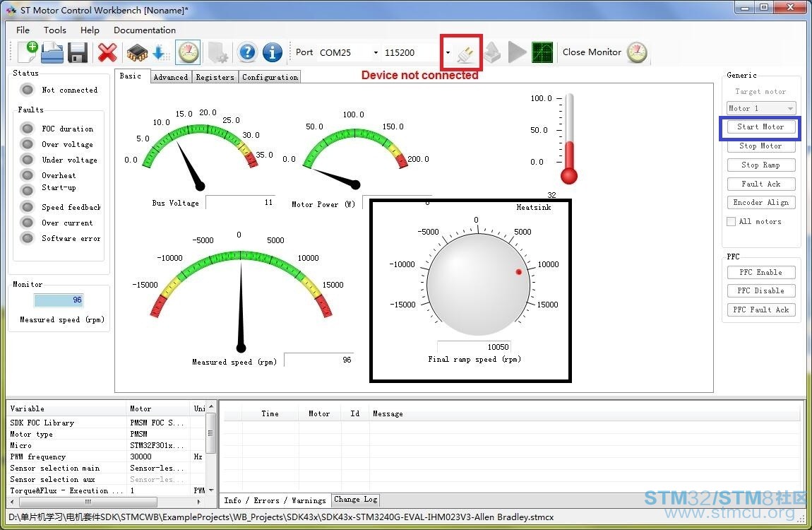This screenshot has width=812, height=530.
Task: Click the Encoder Align button
Action: click(760, 203)
